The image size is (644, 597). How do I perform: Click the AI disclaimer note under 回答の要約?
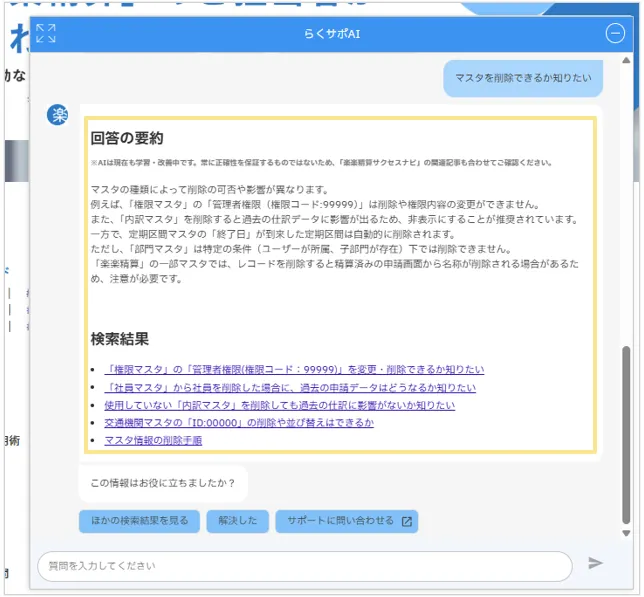tap(321, 162)
